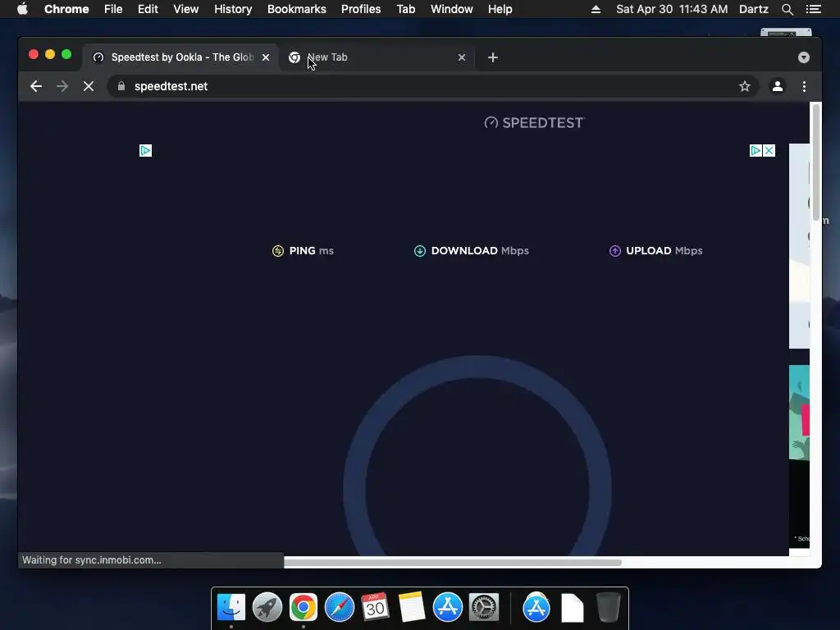Open System Preferences from the Dock

point(484,608)
